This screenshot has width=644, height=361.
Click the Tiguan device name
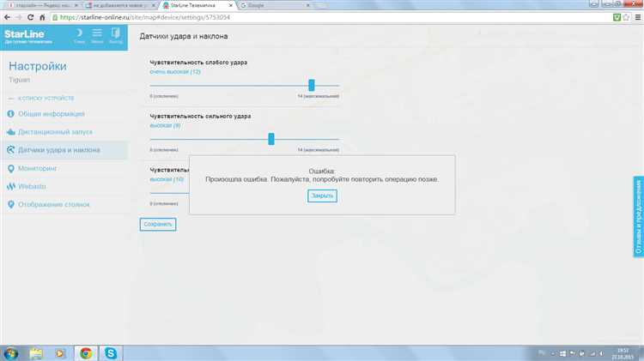tap(19, 80)
